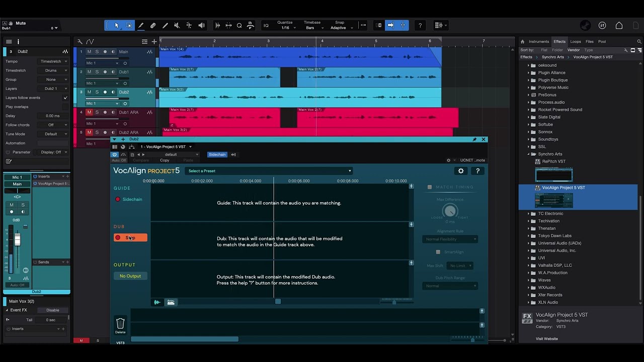Select the Arrow tool in the toolbar

[x=117, y=25]
